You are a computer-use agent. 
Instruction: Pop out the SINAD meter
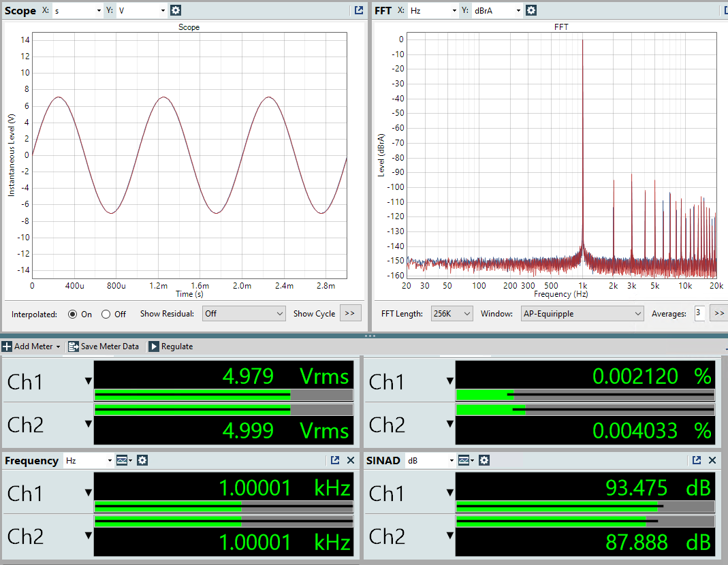coord(697,460)
